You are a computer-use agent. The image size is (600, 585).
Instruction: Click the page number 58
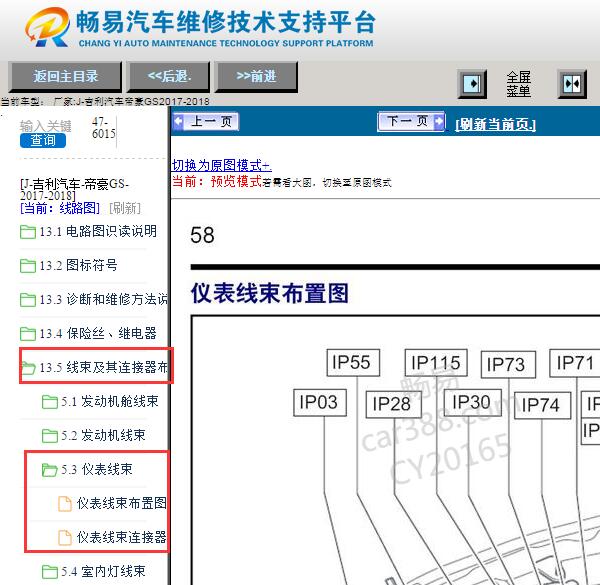pyautogui.click(x=202, y=235)
